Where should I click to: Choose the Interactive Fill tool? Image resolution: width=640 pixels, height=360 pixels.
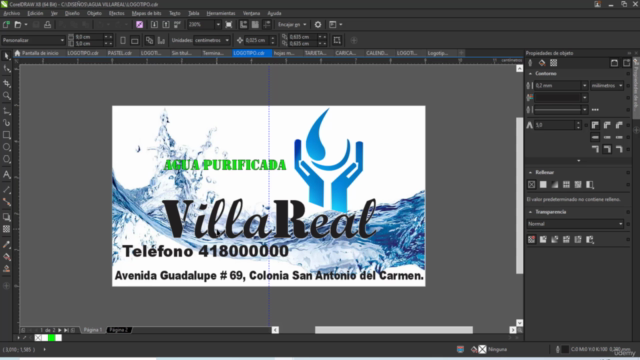tap(7, 257)
